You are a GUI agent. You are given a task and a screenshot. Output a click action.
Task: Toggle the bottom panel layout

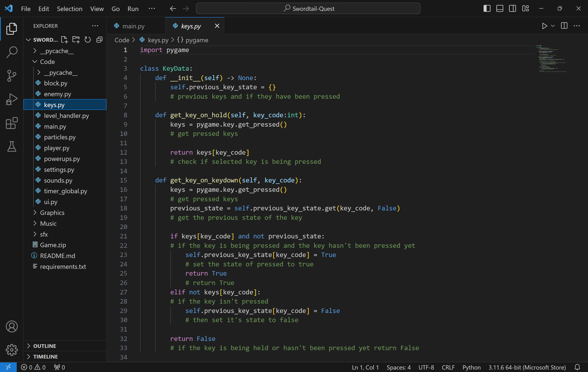click(500, 9)
